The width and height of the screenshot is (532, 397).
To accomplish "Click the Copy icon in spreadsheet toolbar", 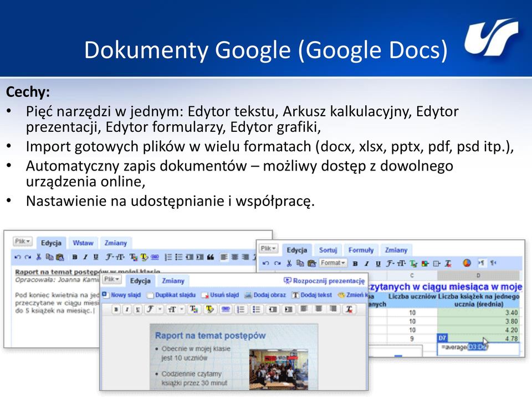I will coord(300,263).
